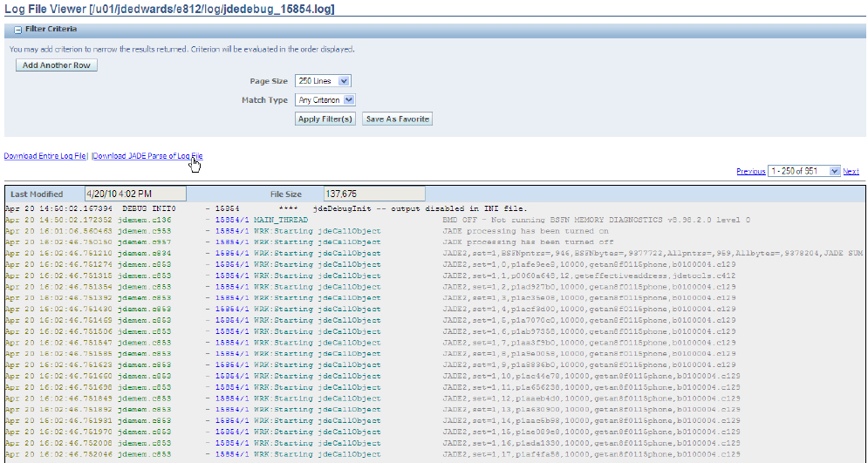Select the 'JADE processing has been turned off' line
The width and height of the screenshot is (868, 463).
click(527, 242)
